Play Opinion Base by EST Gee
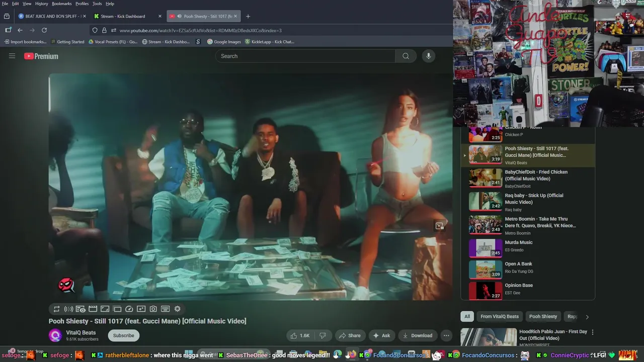The width and height of the screenshot is (644, 362). tap(528, 290)
